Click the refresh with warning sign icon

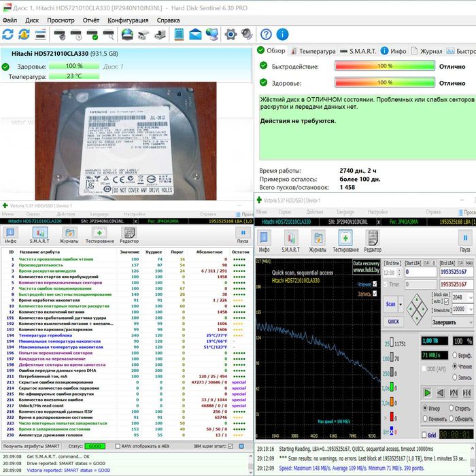(24, 34)
